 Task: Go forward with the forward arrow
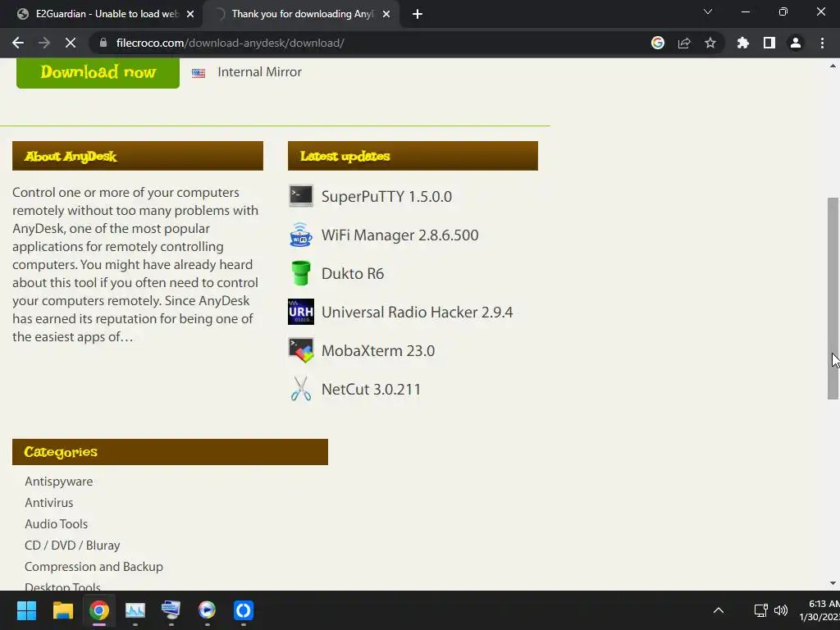(44, 43)
